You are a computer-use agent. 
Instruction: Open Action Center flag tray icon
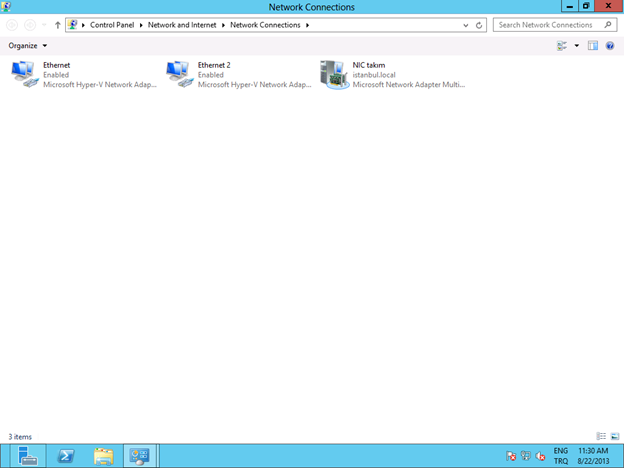tap(511, 456)
